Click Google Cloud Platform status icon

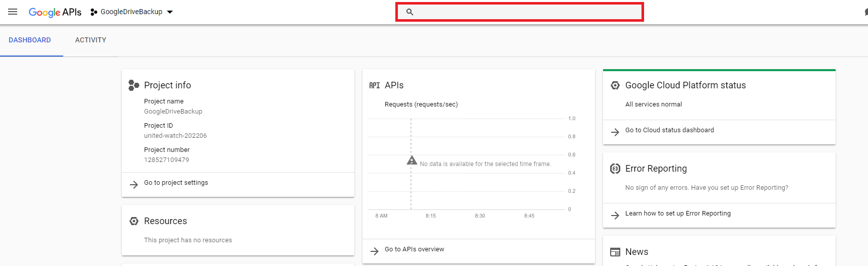pyautogui.click(x=615, y=85)
